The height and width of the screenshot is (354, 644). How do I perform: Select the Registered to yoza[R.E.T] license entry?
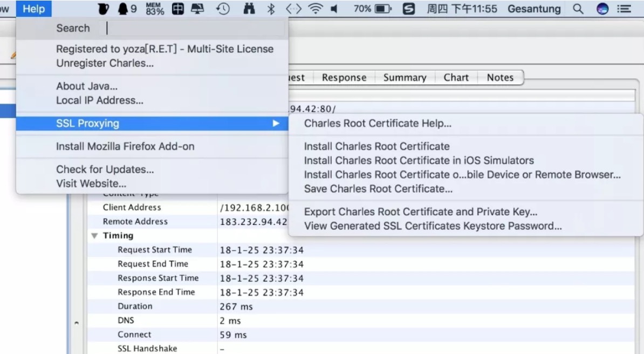coord(165,49)
